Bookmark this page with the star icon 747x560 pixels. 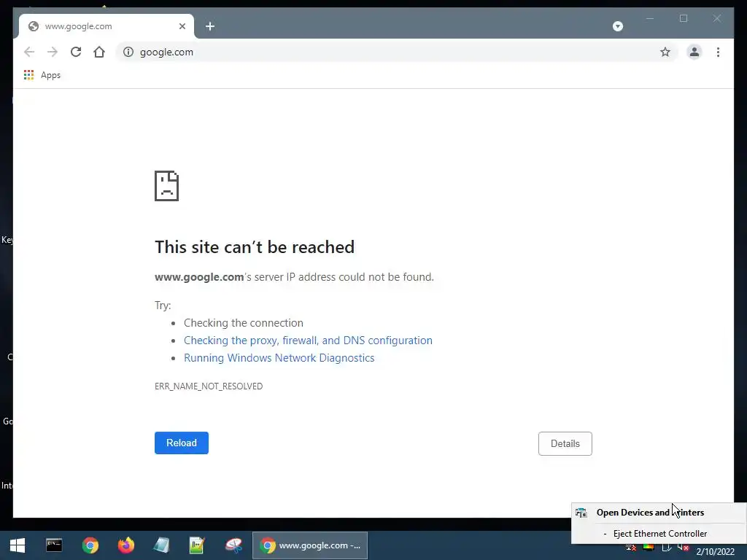665,52
